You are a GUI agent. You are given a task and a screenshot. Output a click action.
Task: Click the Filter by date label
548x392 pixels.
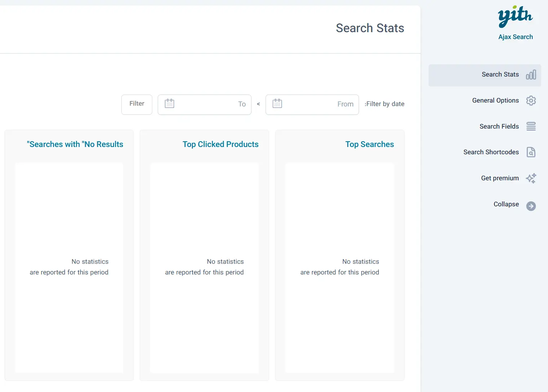point(385,104)
